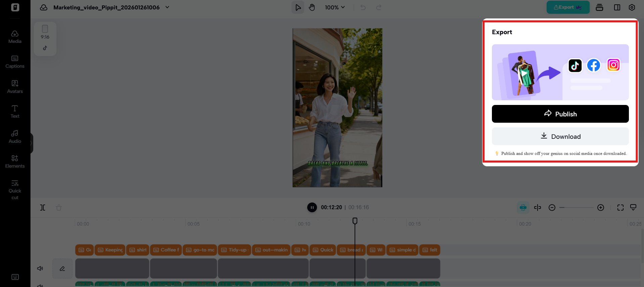Split the clip with the split tool
Viewport: 644px width, 287px height.
coord(43,208)
